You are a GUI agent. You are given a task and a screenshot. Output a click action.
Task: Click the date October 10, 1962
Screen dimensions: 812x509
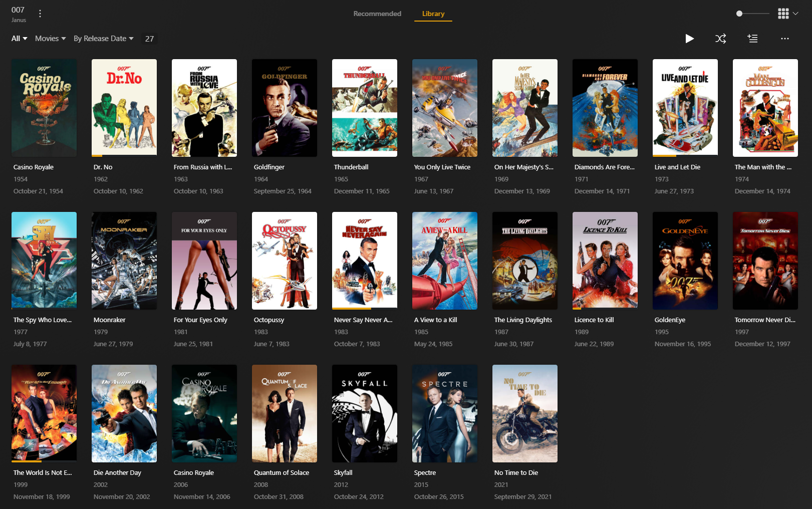(x=118, y=191)
